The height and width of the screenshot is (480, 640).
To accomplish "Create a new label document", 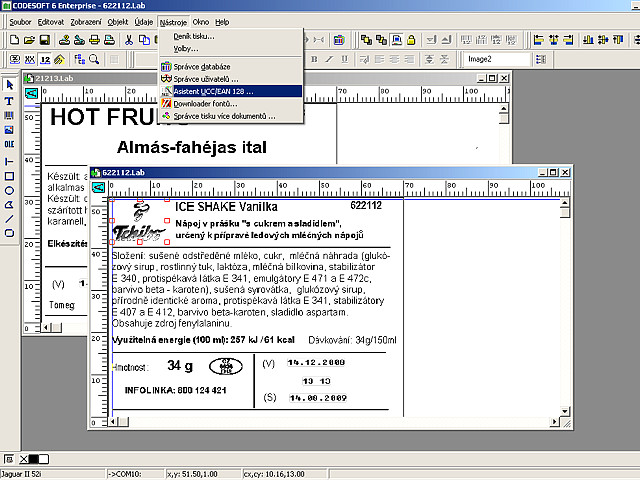I will click(x=14, y=40).
